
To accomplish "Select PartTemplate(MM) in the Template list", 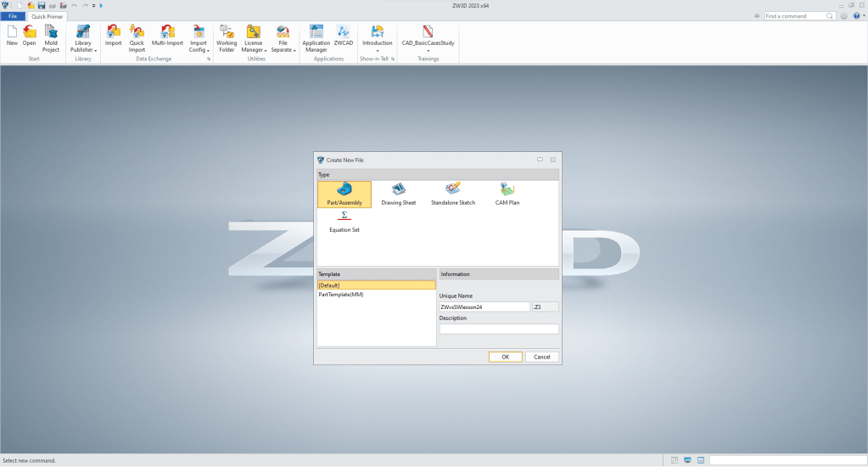I will click(341, 295).
